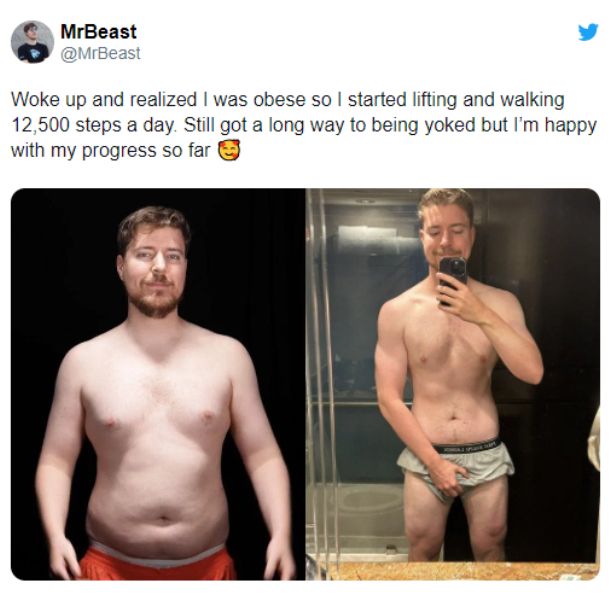Open the left shirtless before photo
The height and width of the screenshot is (600, 616).
(158, 384)
